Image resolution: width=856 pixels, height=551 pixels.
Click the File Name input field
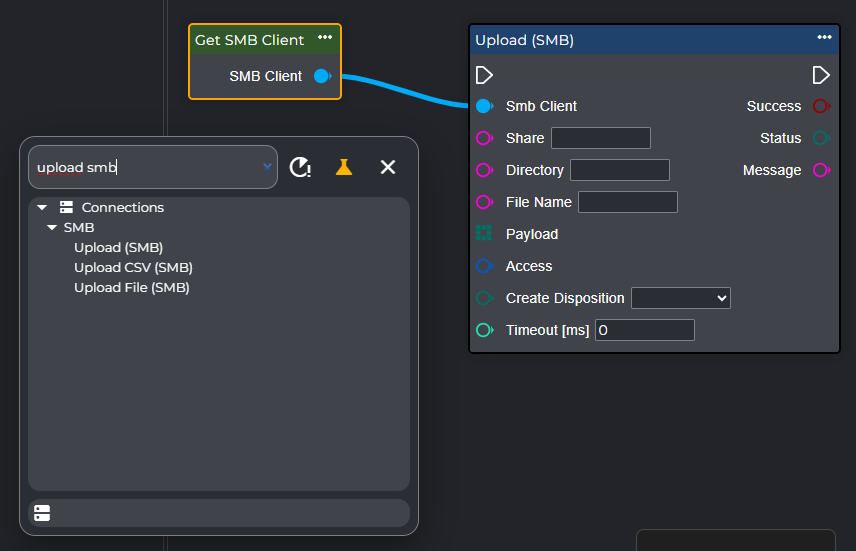pyautogui.click(x=627, y=202)
